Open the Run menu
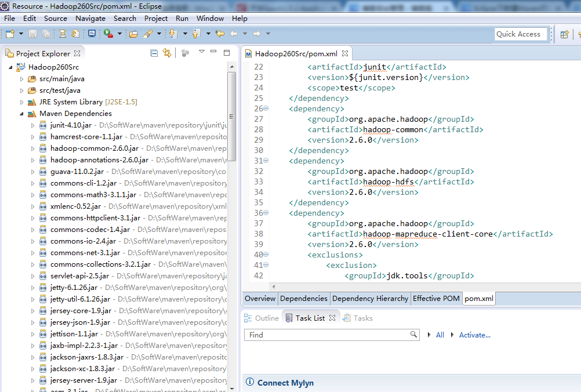Screen dimensions: 581x392 coord(182,18)
